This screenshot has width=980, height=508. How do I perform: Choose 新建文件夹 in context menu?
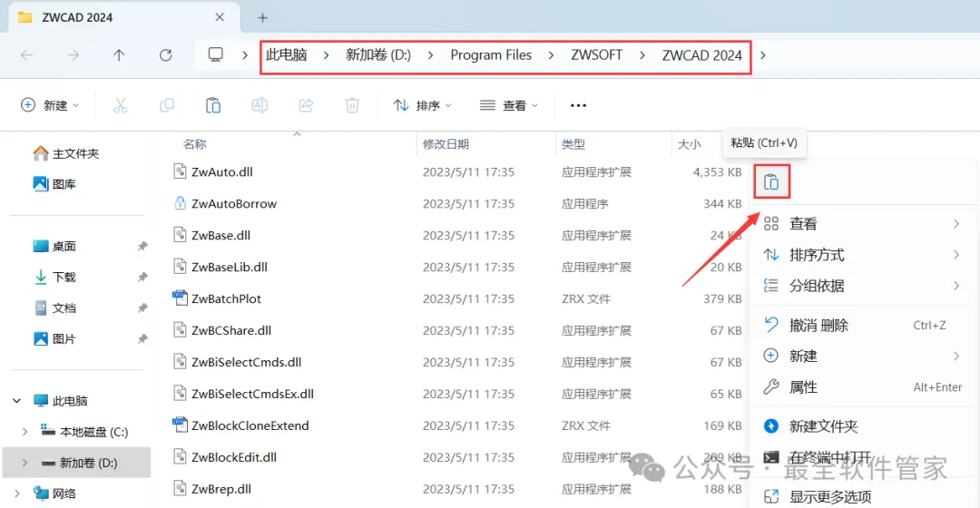point(863,426)
